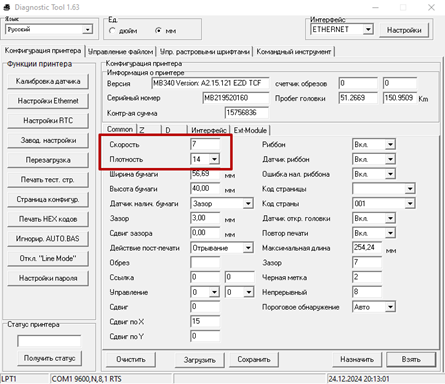Open Настройки пароля

point(48,278)
